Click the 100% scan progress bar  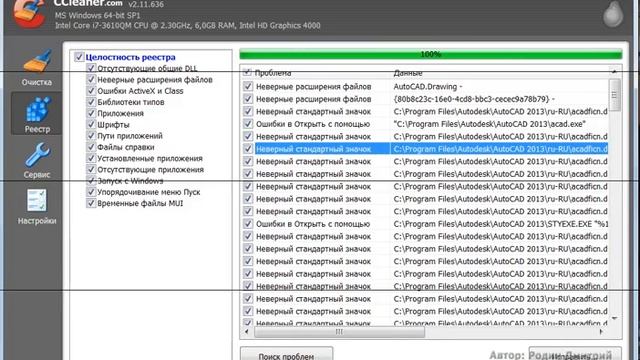[431, 54]
